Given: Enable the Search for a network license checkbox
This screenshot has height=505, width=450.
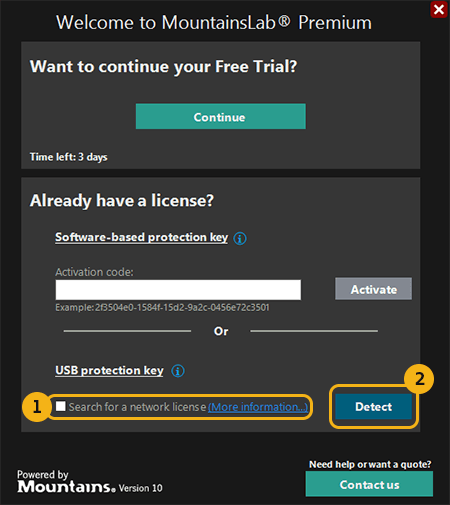Looking at the screenshot, I should (x=61, y=406).
